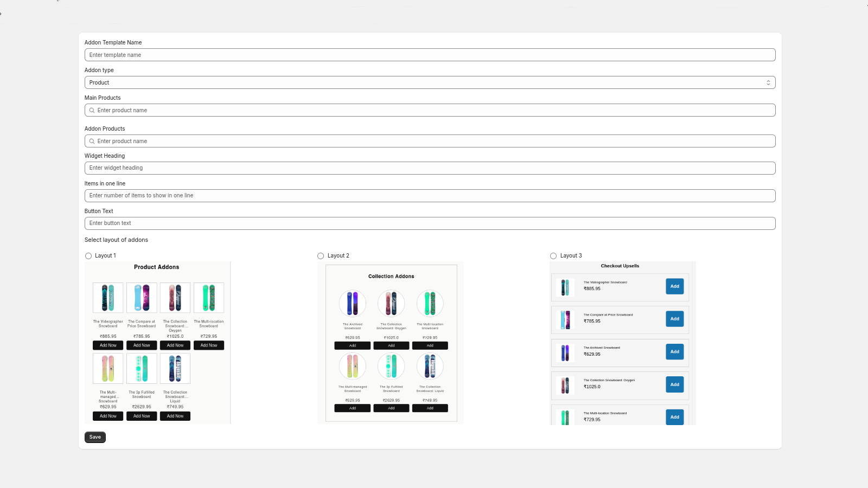This screenshot has width=868, height=488.
Task: Click Add under The Collection Snowboard: Oxygen in Collection Addons
Action: coord(391,345)
